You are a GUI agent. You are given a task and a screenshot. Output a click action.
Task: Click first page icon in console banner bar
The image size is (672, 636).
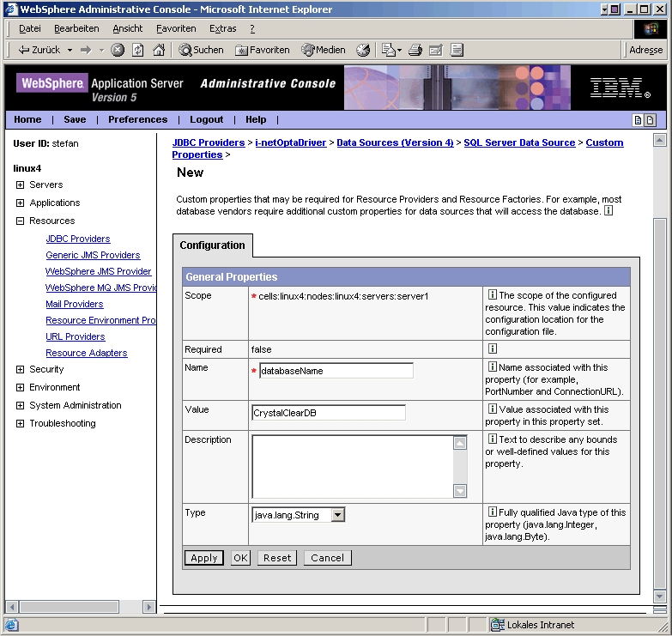(x=638, y=120)
